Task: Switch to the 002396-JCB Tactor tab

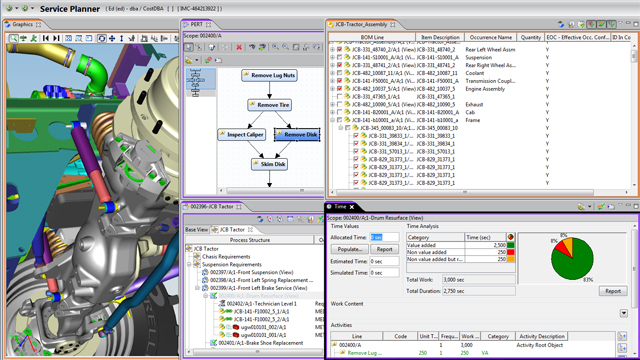Action: (x=212, y=207)
